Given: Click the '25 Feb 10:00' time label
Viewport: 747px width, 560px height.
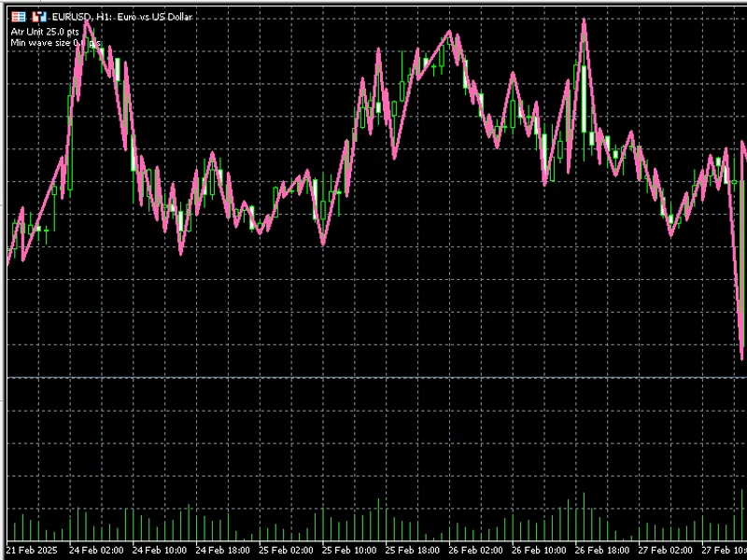Looking at the screenshot, I should 349,550.
